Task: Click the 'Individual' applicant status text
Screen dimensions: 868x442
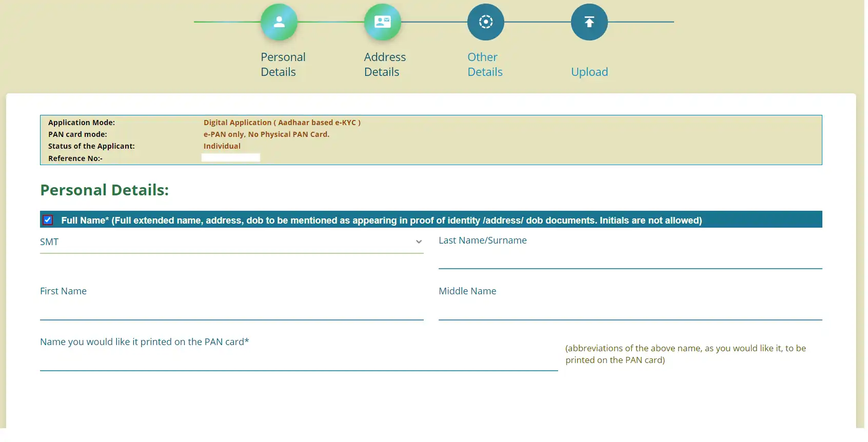Action: pos(222,146)
